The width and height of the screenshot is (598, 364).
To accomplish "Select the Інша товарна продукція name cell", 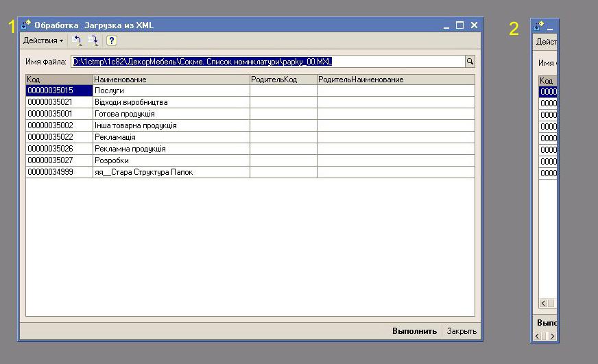I will (171, 125).
